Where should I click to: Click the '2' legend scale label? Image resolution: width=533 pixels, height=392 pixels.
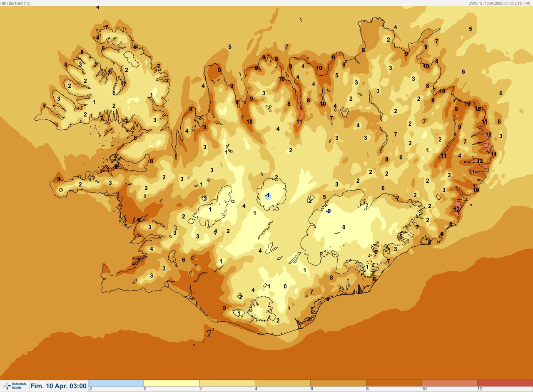[200, 389]
